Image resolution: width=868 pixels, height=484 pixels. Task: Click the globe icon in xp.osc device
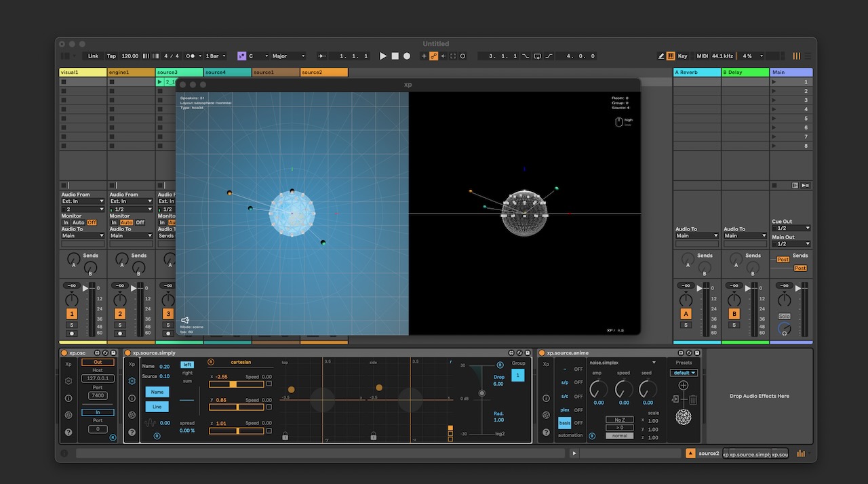click(68, 415)
